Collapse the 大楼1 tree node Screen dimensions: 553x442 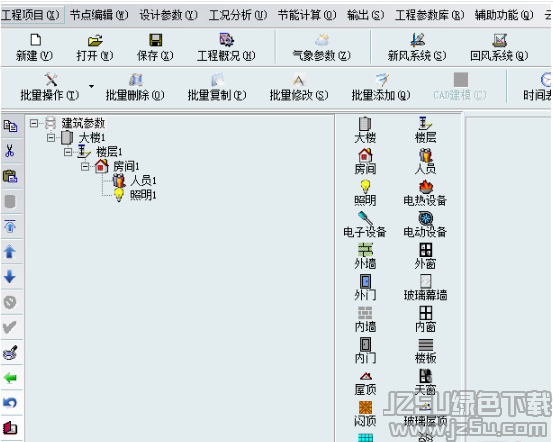point(51,138)
